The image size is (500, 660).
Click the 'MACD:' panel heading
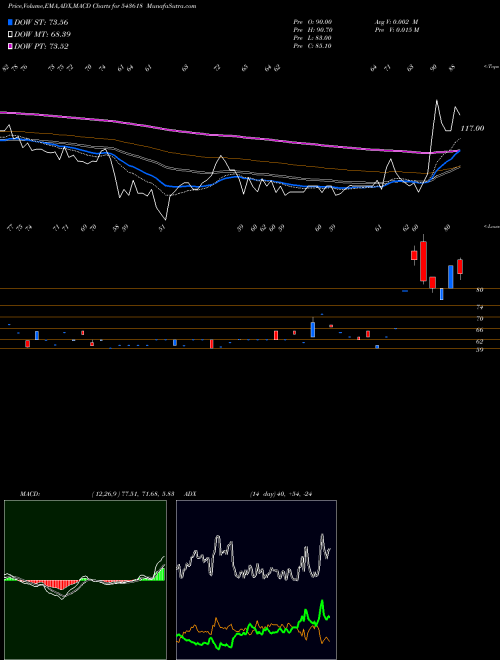click(29, 494)
